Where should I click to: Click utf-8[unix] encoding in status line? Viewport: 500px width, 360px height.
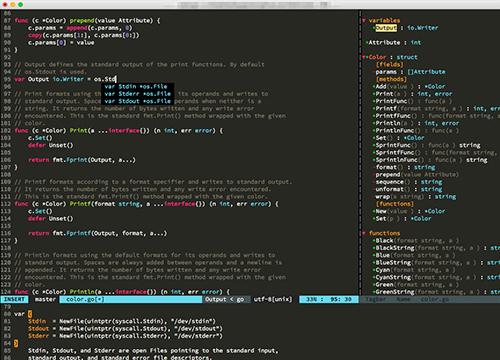click(x=273, y=299)
